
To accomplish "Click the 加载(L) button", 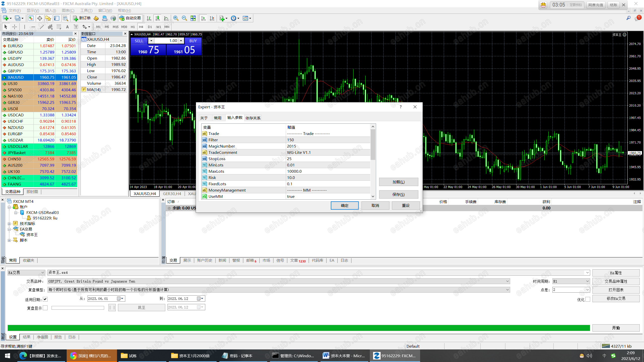I will click(398, 182).
